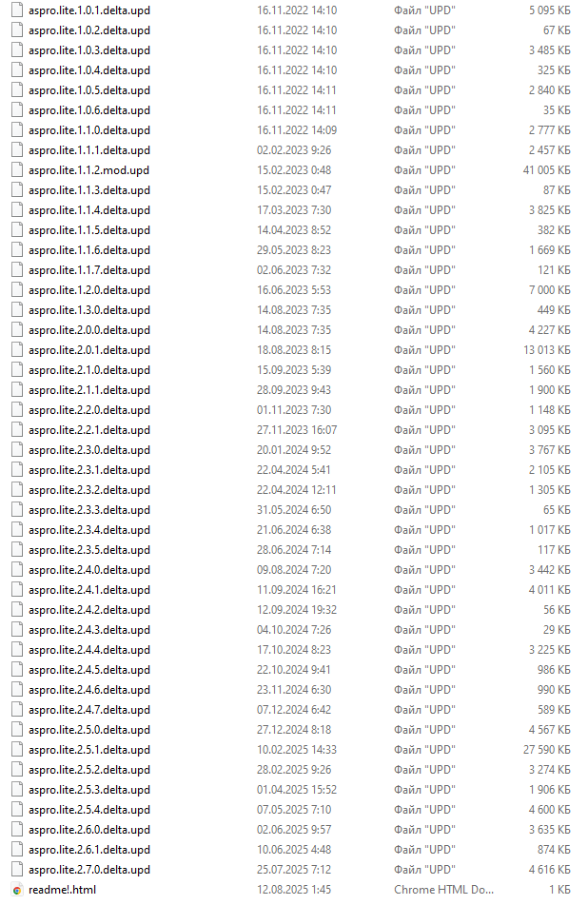Click the 41 005 КБ size value
Screen dimensions: 588x905
(546, 170)
